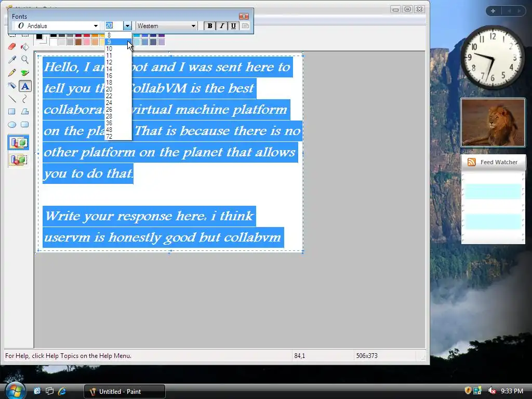Select the Ellipse shape tool
Viewport: 532px width, 399px height.
pyautogui.click(x=12, y=125)
